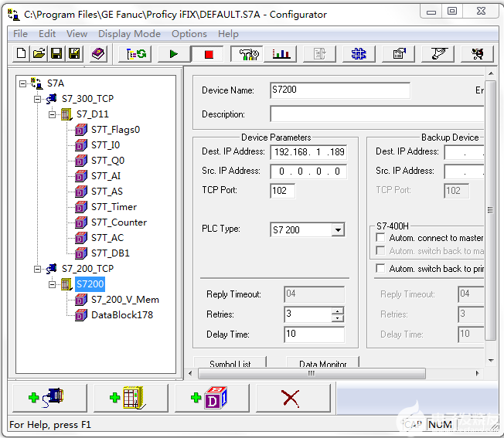The width and height of the screenshot is (504, 438).
Task: Add a channel with green plus icon
Action: (x=49, y=398)
